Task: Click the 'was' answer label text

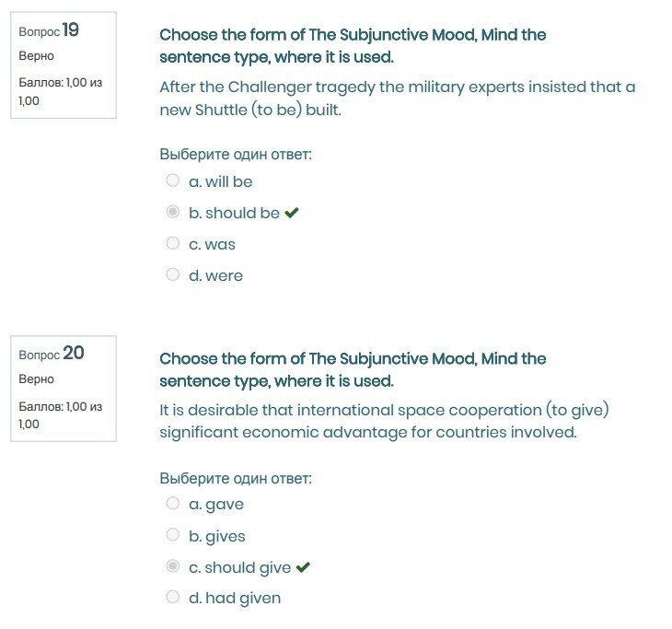Action: point(220,244)
